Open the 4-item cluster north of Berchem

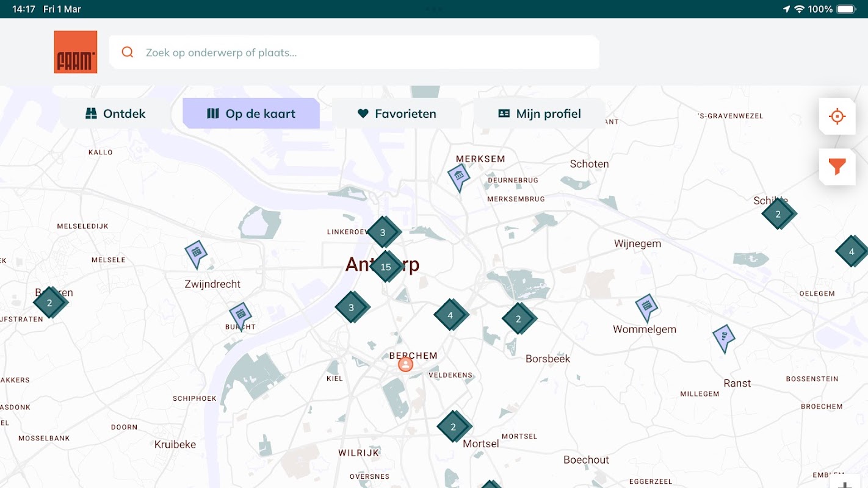[x=450, y=315]
